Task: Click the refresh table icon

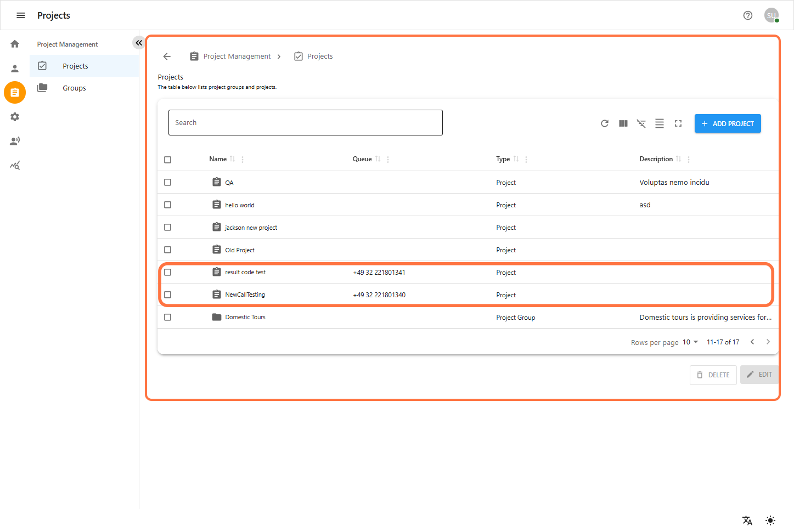Action: [x=605, y=123]
